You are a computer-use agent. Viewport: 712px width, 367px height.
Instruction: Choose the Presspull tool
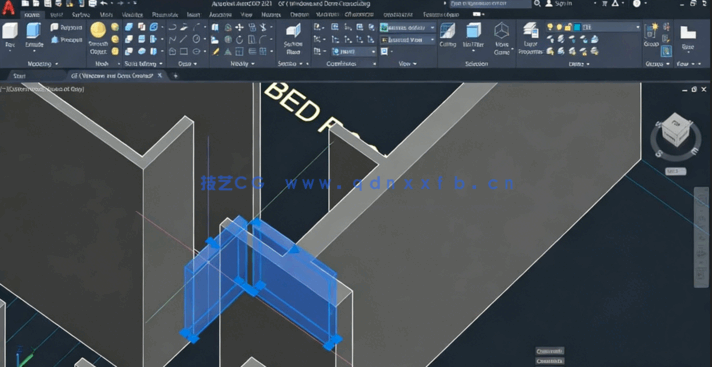coord(66,40)
